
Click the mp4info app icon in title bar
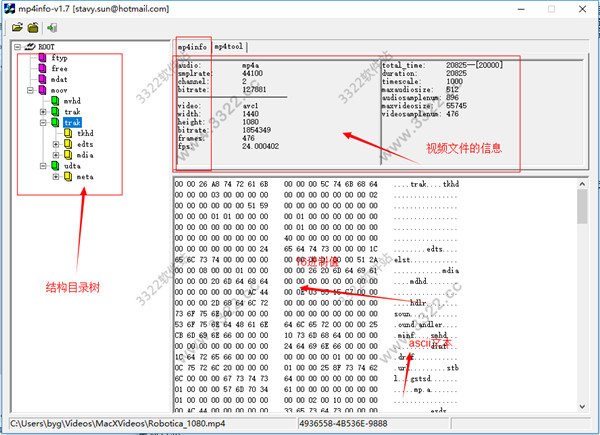[10, 8]
